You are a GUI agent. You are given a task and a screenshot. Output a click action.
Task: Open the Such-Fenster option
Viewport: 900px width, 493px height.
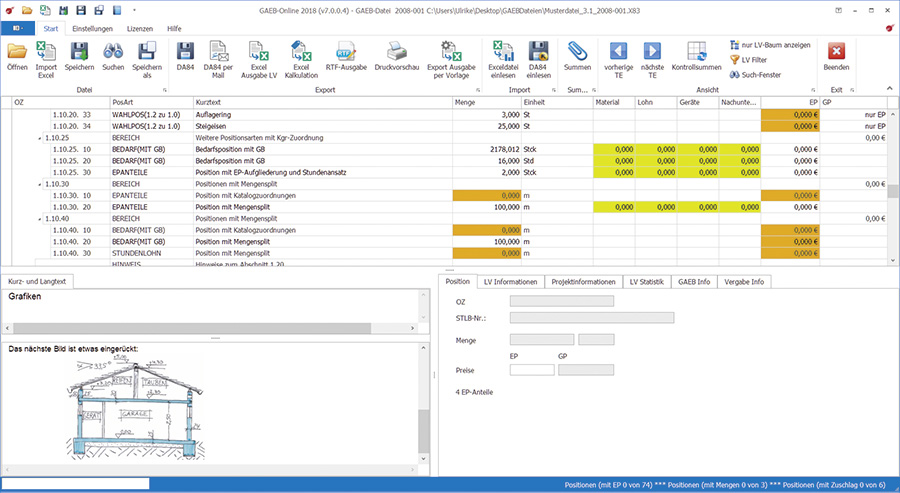(x=755, y=75)
